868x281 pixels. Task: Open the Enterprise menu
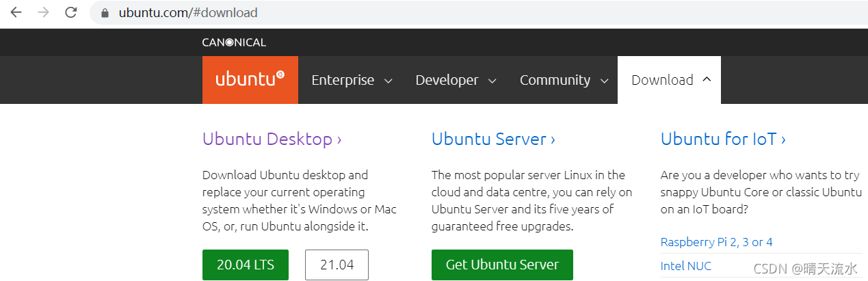tap(343, 80)
